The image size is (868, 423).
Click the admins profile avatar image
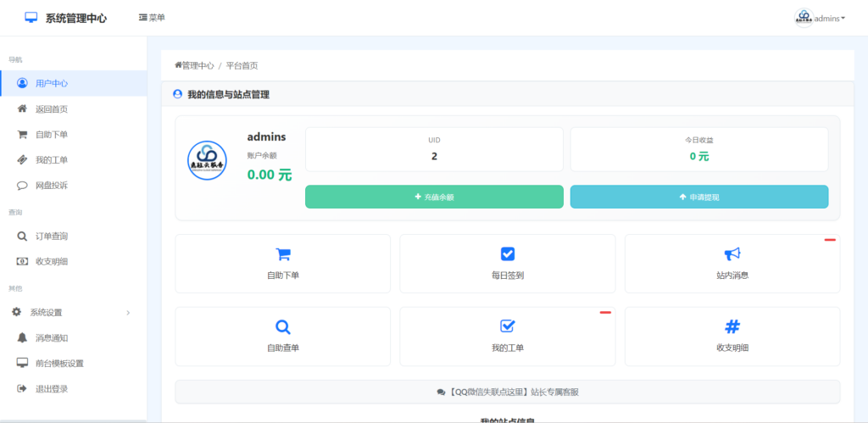[207, 160]
